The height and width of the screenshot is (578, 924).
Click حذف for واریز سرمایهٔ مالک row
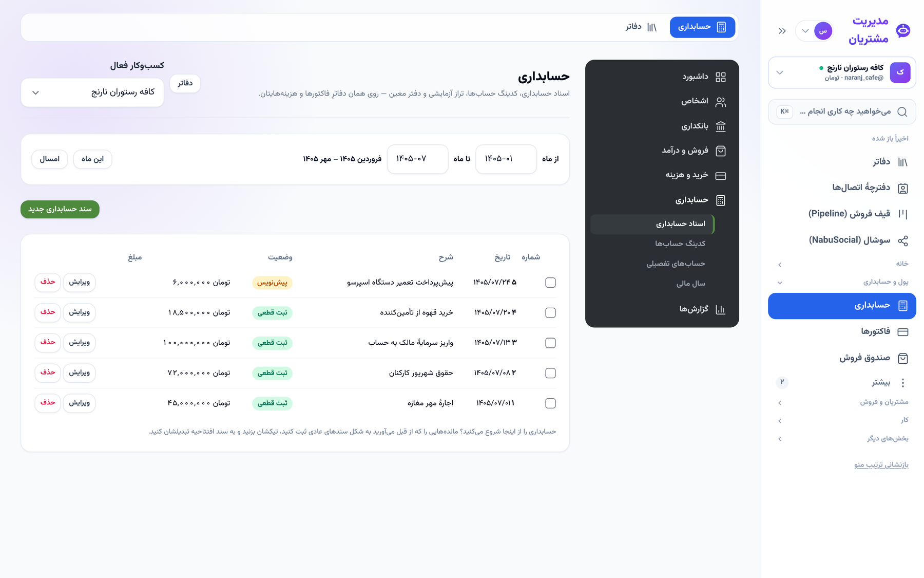[x=48, y=343]
